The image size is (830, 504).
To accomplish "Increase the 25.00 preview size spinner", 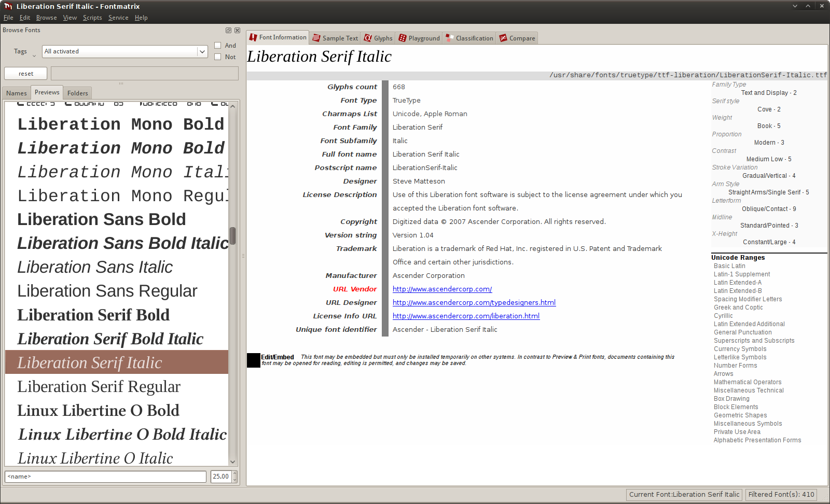I will [235, 473].
